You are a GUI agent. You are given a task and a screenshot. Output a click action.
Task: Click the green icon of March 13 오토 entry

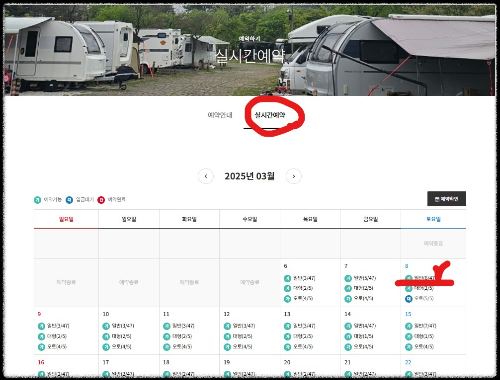point(287,347)
